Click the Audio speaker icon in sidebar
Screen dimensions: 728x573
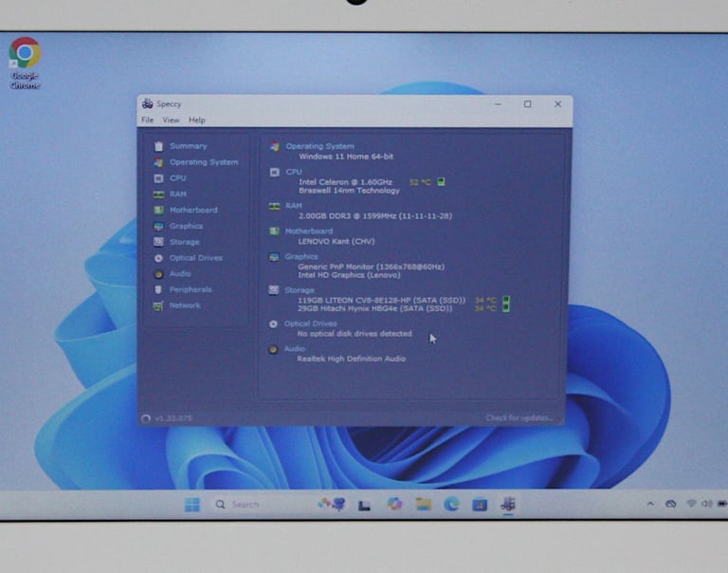point(159,274)
